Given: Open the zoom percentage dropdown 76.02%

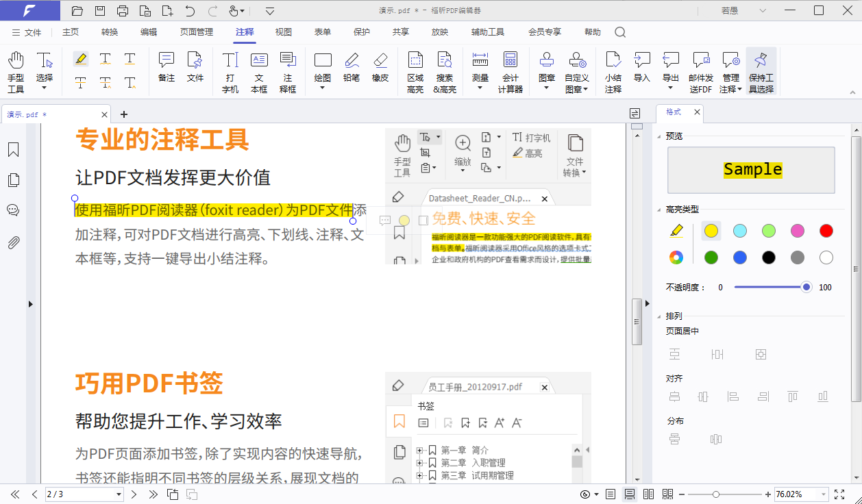Looking at the screenshot, I should tap(822, 494).
